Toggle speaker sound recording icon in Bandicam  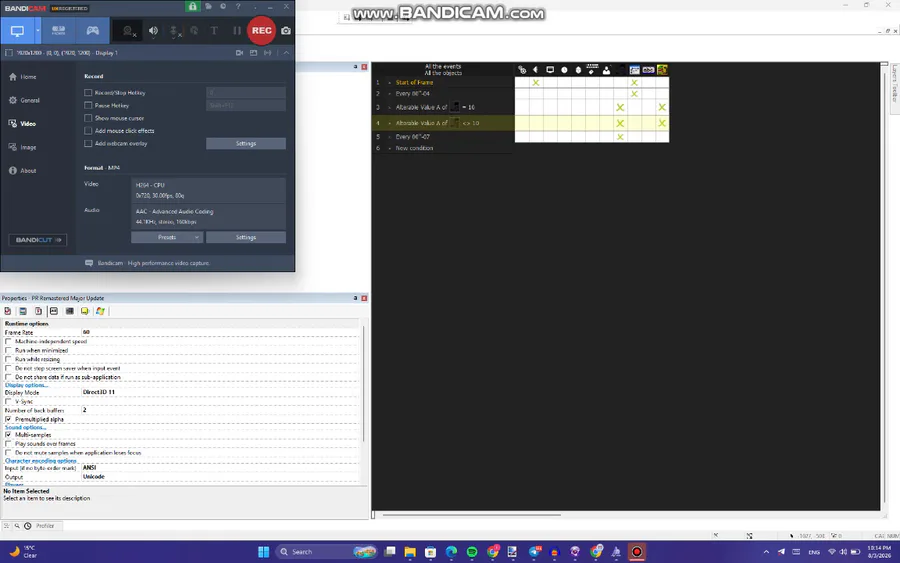pyautogui.click(x=153, y=31)
